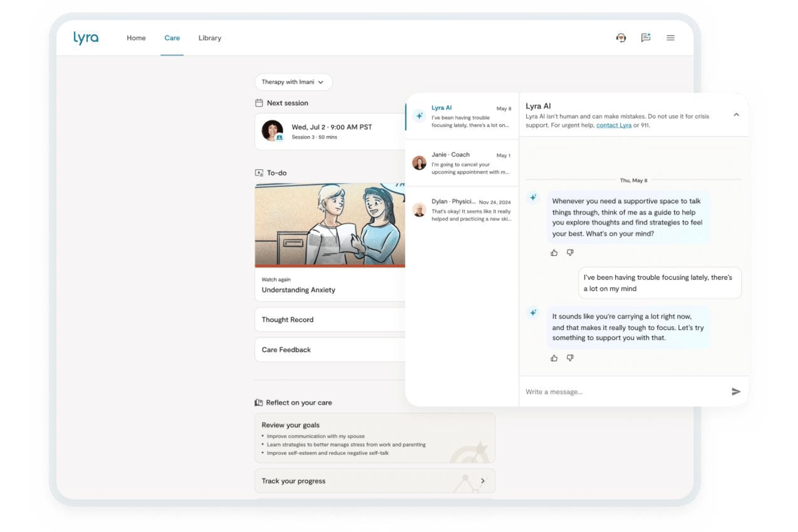Follow the contact Lyra link
This screenshot has height=532, width=798.
coord(614,125)
